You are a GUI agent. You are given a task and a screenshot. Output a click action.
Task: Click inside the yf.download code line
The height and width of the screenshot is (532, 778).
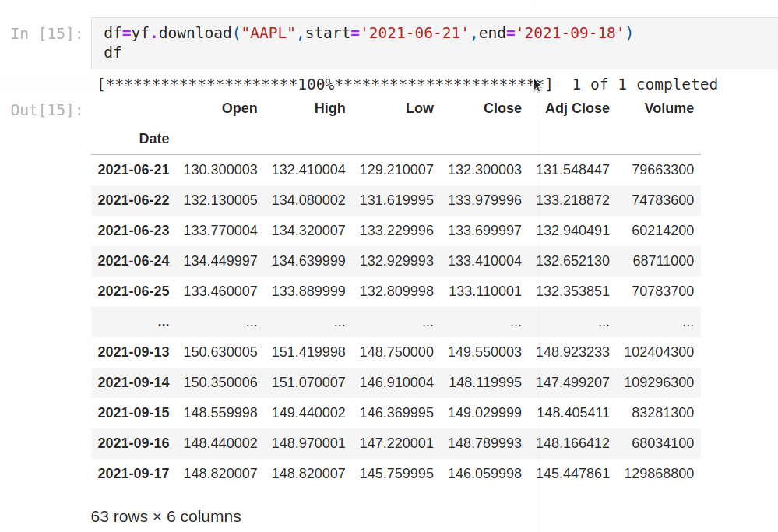click(x=368, y=33)
